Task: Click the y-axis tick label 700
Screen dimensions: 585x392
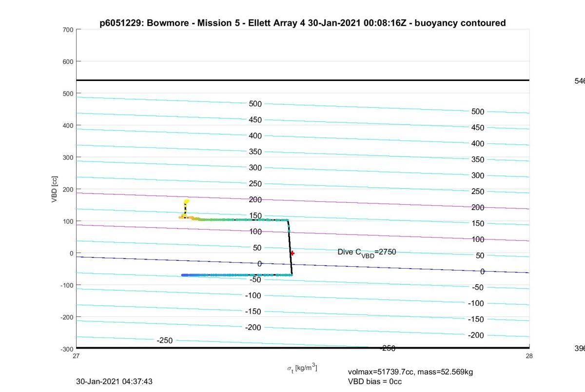Action: pos(67,30)
